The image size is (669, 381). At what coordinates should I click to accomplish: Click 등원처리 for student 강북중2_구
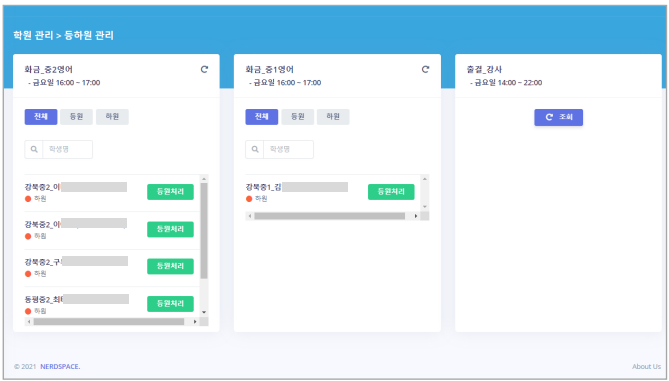coord(170,266)
